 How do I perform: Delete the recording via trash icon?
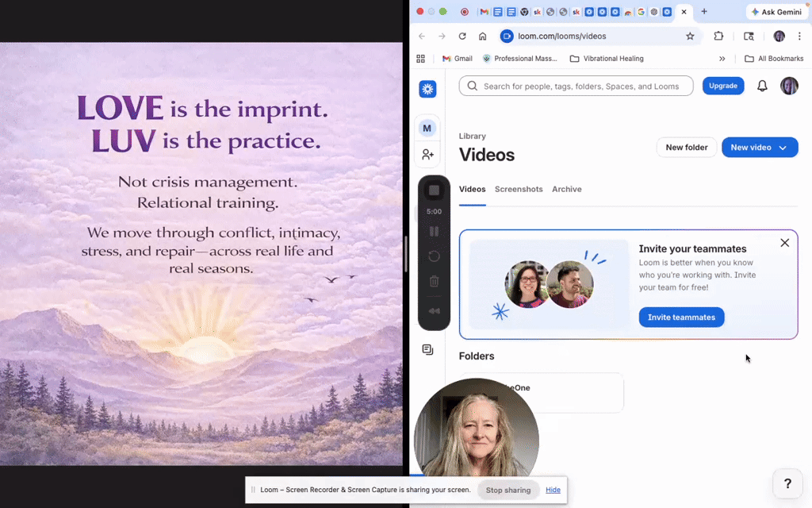pos(434,281)
